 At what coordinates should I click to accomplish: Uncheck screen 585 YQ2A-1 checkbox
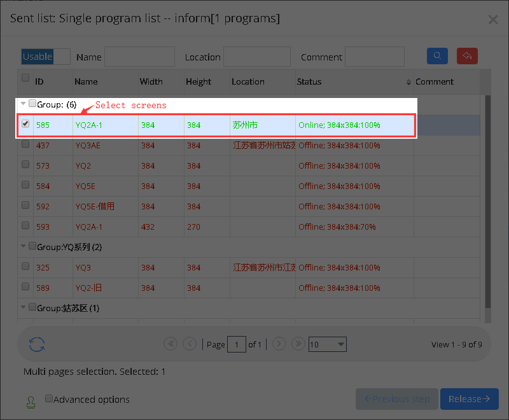25,123
